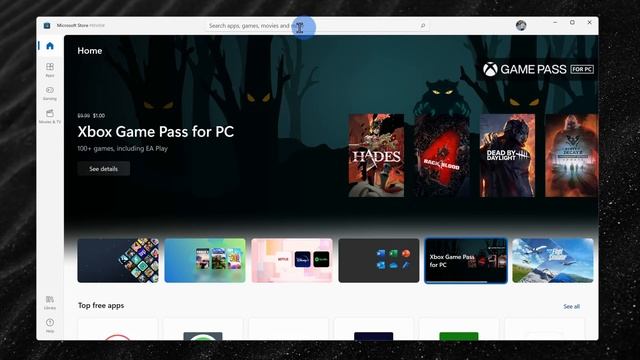The width and height of the screenshot is (640, 360).
Task: Click the Microsoft Store logo icon
Action: [47, 25]
